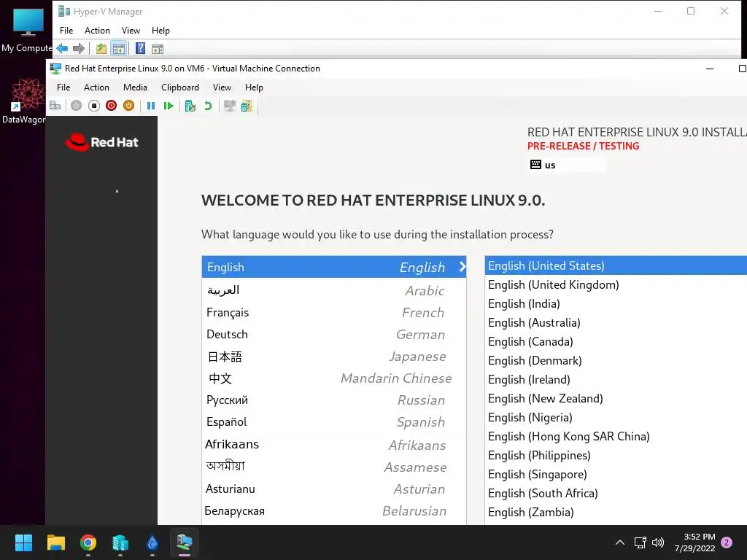Open Media menu in VM Connection window
747x560 pixels.
(135, 87)
